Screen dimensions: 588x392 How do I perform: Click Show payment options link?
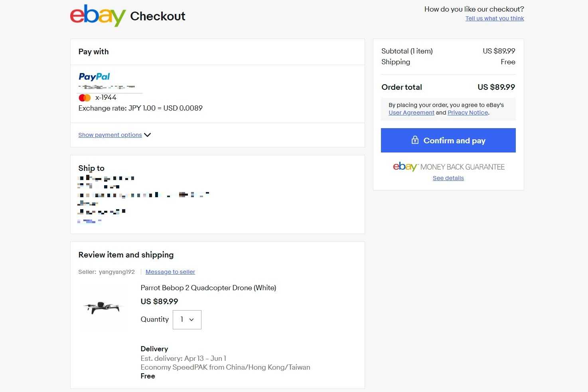110,135
